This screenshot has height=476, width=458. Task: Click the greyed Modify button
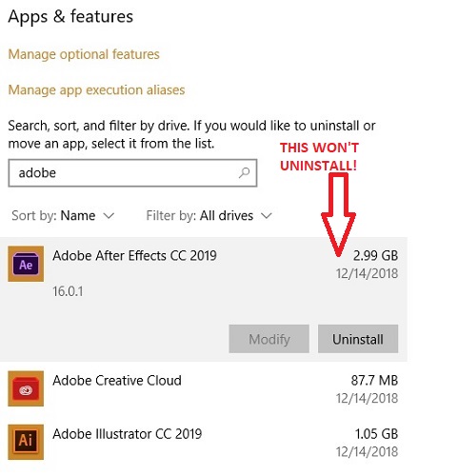[x=269, y=339]
